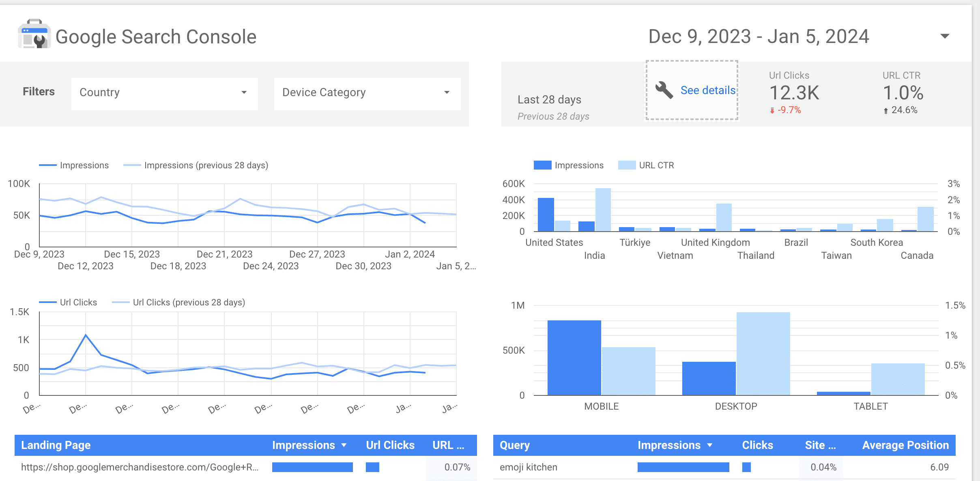Screen dimensions: 980x481
Task: Click the See details link
Action: pos(708,90)
